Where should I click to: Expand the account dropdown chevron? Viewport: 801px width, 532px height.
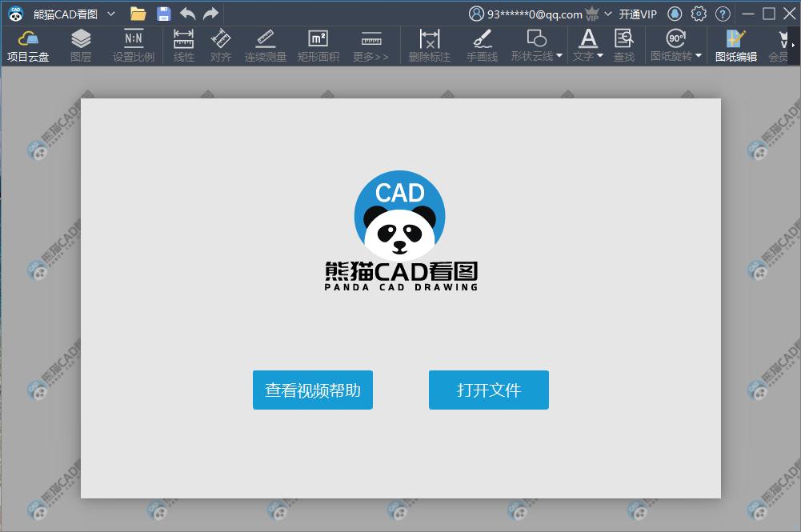coord(608,14)
